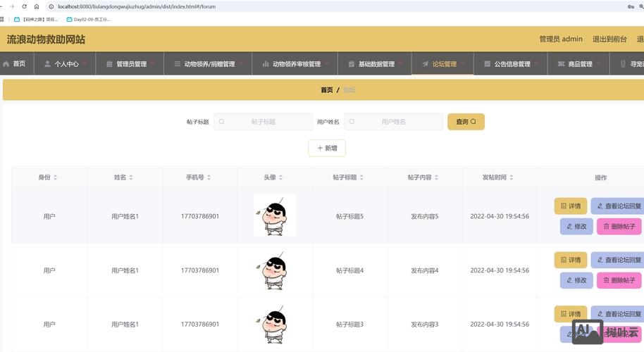
Task: Expand the 基础数据管理 dropdown arrow
Action: click(401, 63)
